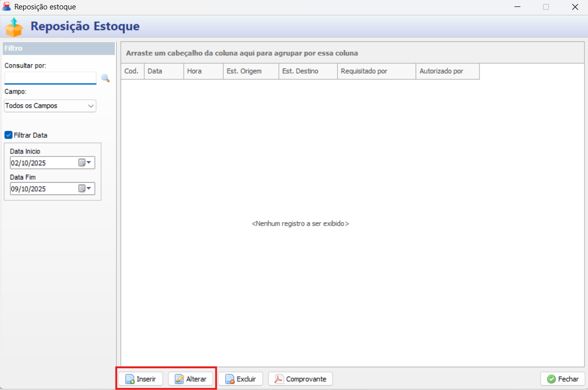Close the form with Fechar button
The height and width of the screenshot is (390, 588).
563,379
